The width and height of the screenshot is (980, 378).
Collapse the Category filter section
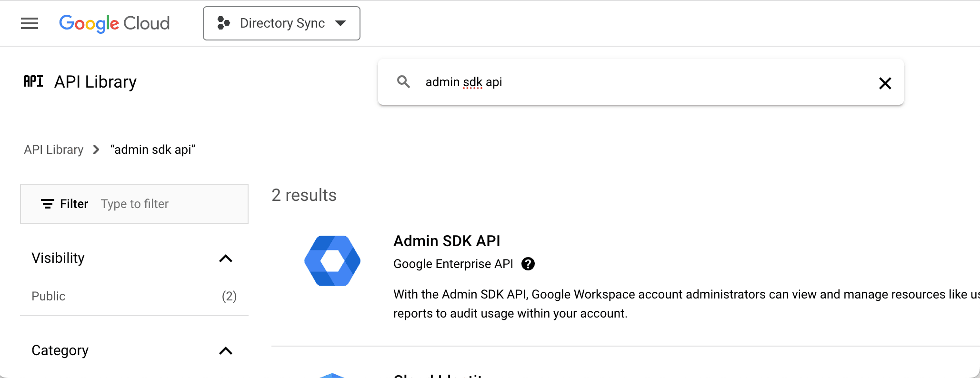point(225,351)
